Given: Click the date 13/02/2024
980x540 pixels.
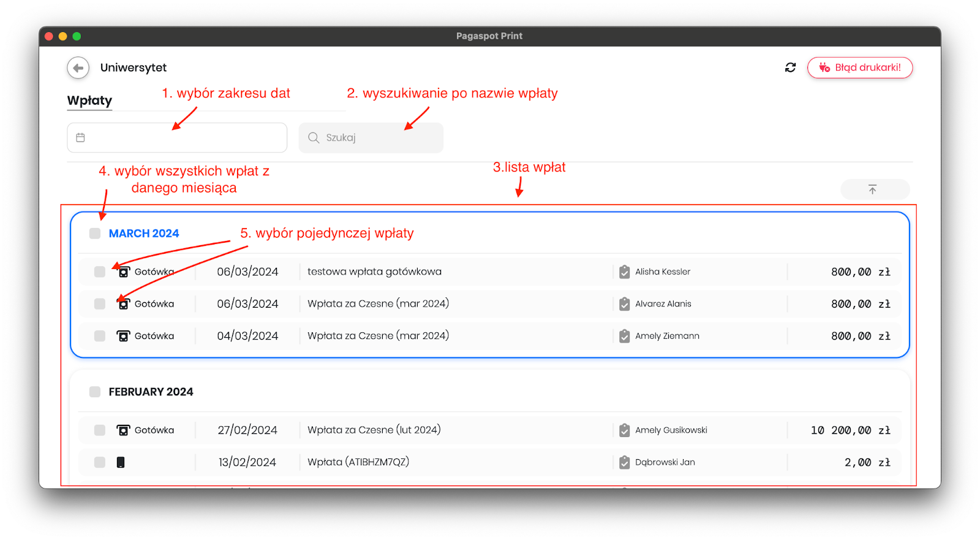Looking at the screenshot, I should (247, 462).
